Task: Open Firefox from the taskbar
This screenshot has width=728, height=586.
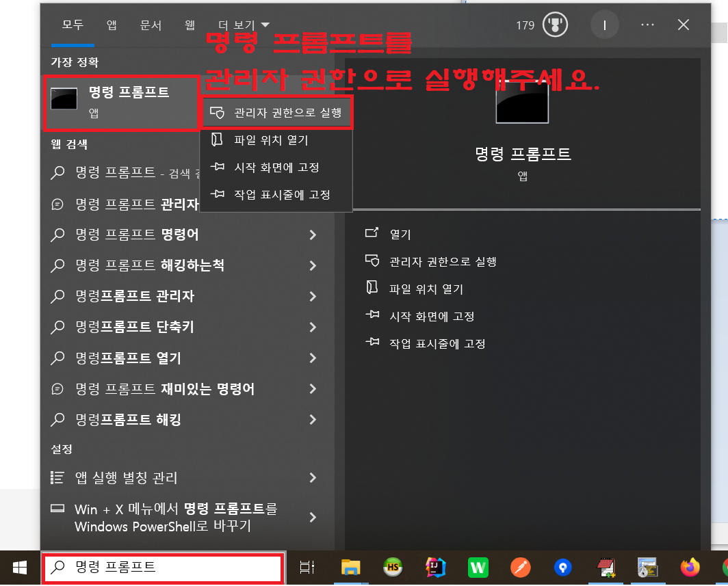Action: click(x=690, y=568)
